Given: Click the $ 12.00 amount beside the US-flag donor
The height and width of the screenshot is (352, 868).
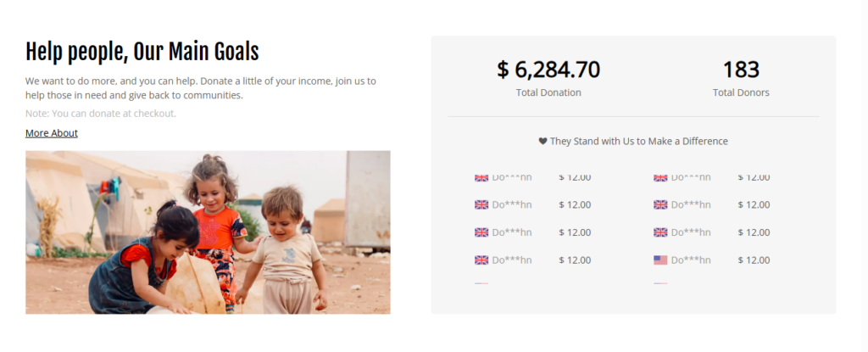Looking at the screenshot, I should pos(754,260).
